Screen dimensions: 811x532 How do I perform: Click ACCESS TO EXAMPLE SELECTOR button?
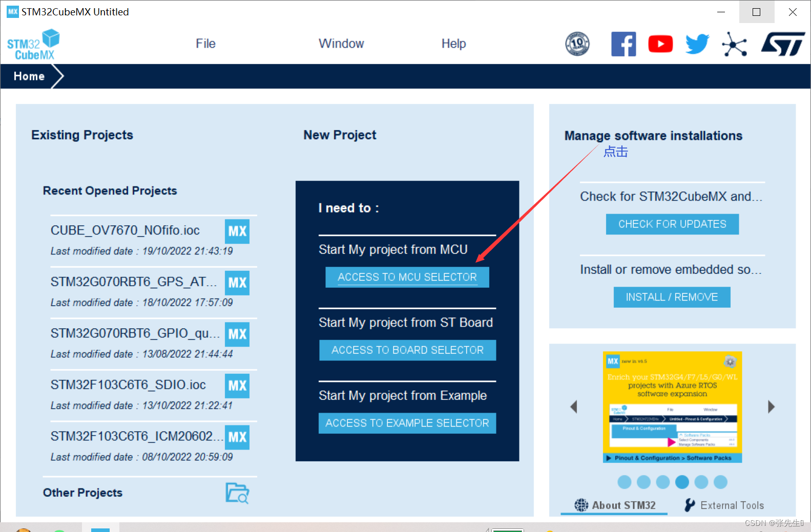tap(407, 423)
